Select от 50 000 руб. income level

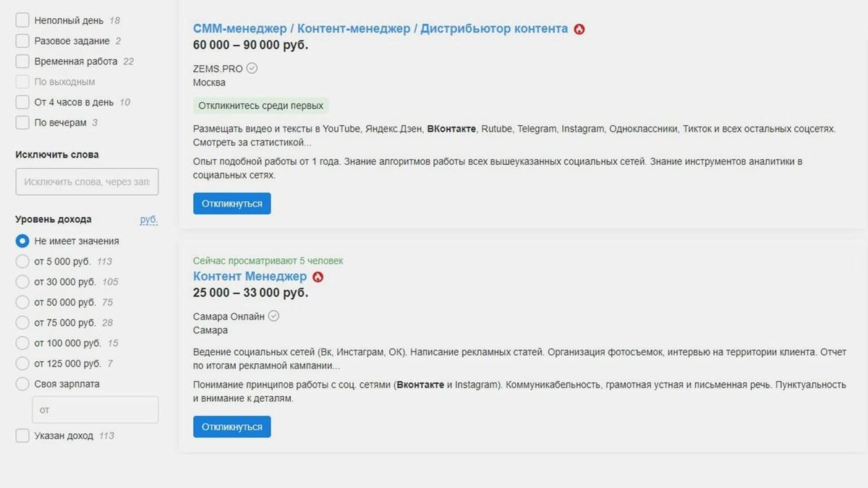tap(22, 302)
